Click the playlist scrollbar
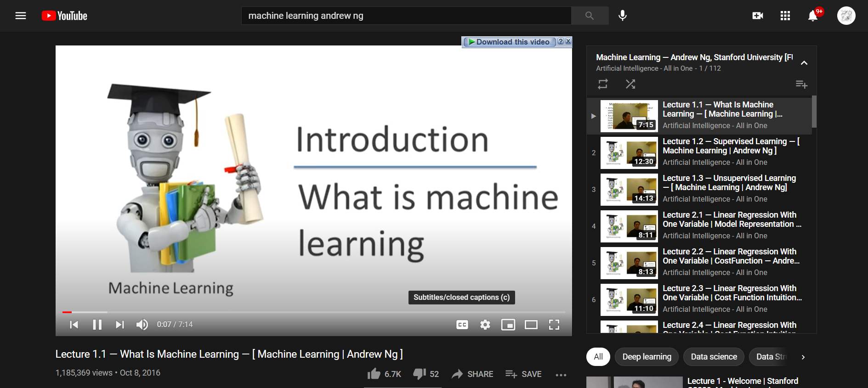Viewport: 868px width, 388px height. tap(814, 112)
